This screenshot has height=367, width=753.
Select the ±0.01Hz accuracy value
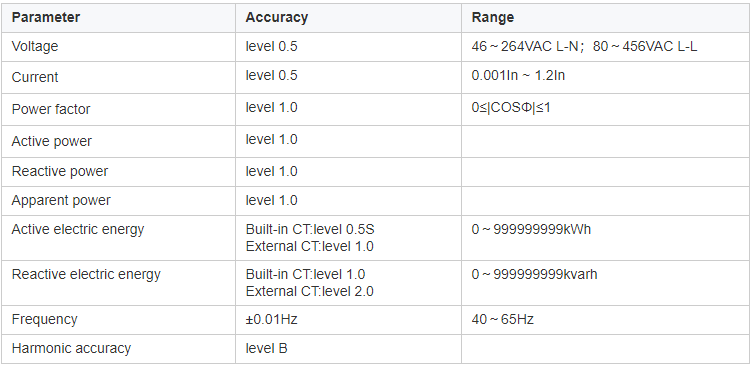coord(271,320)
